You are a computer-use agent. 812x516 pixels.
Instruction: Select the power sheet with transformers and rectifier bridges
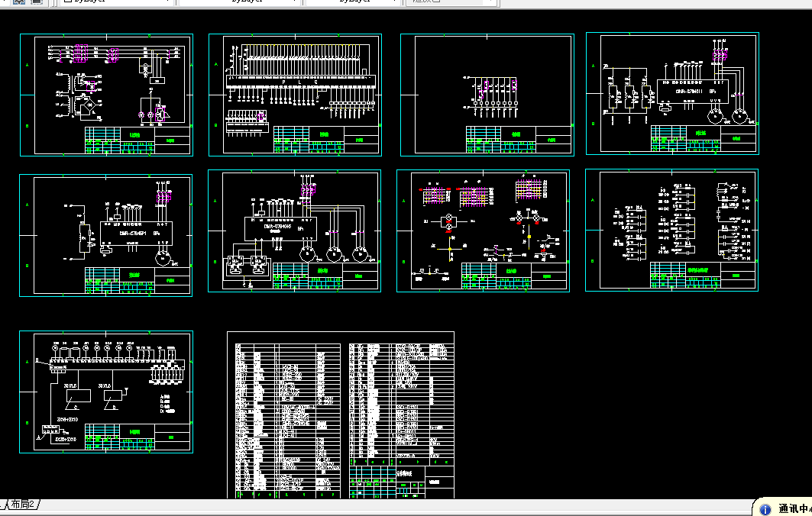pos(107,95)
